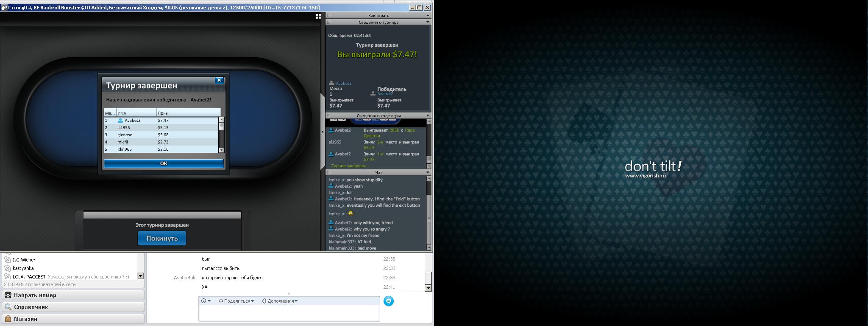
Task: Select the LOLA. РАССВЕТ contact status icon
Action: [8, 277]
